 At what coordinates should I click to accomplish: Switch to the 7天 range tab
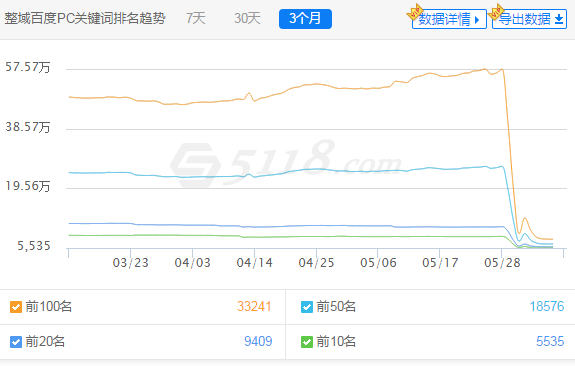[196, 18]
